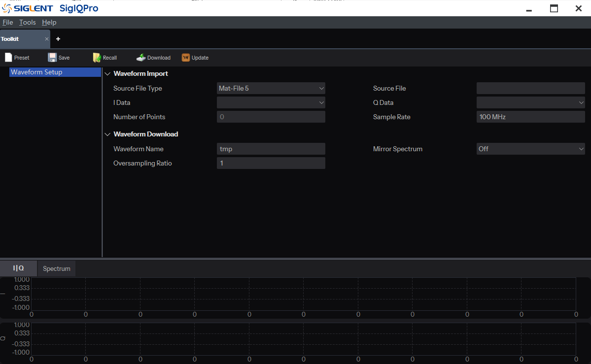
Task: Add a new tab with the plus icon
Action: [58, 39]
